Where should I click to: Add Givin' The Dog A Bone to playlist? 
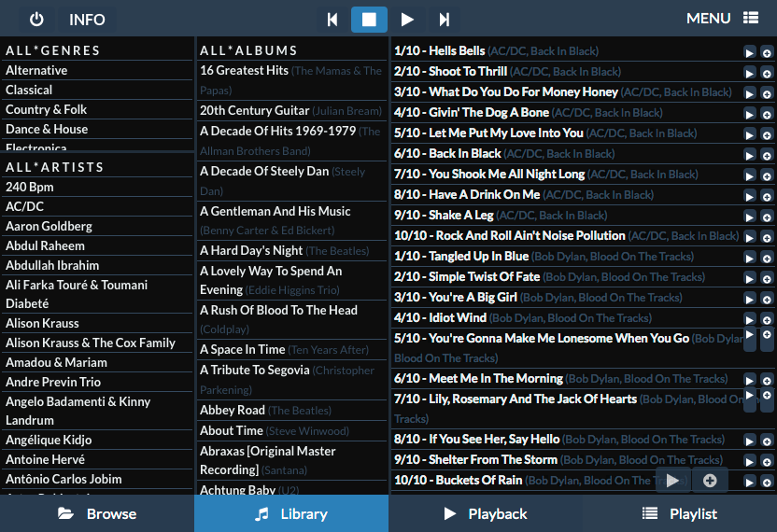click(x=767, y=115)
